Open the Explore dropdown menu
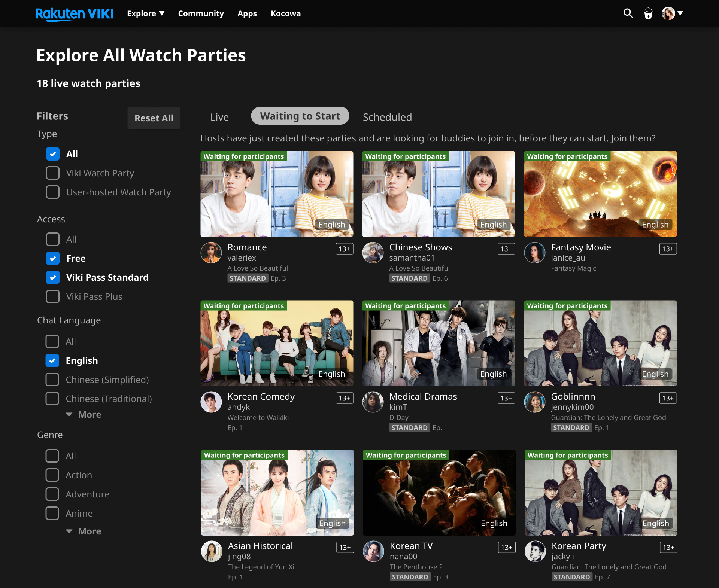Screen dimensions: 719x588 coord(146,13)
